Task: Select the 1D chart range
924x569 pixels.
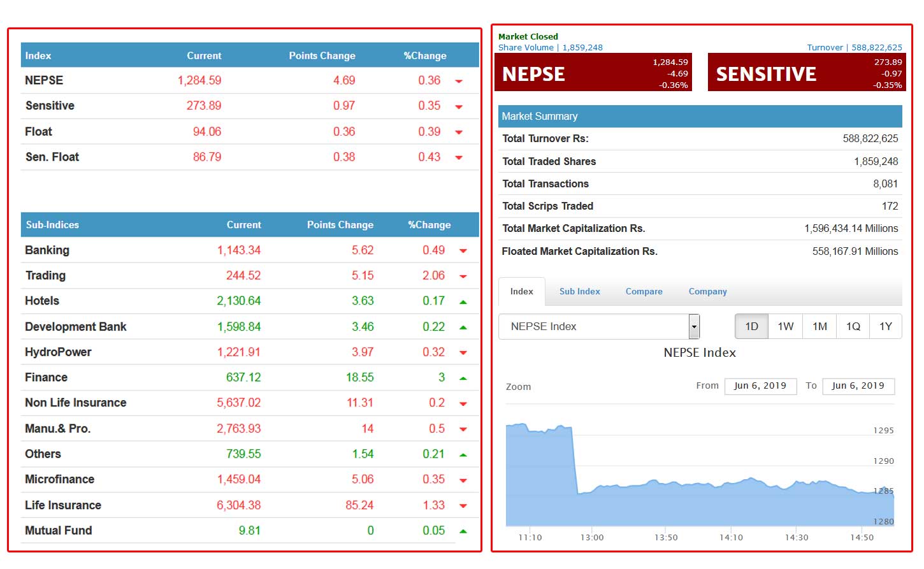Action: pos(752,326)
